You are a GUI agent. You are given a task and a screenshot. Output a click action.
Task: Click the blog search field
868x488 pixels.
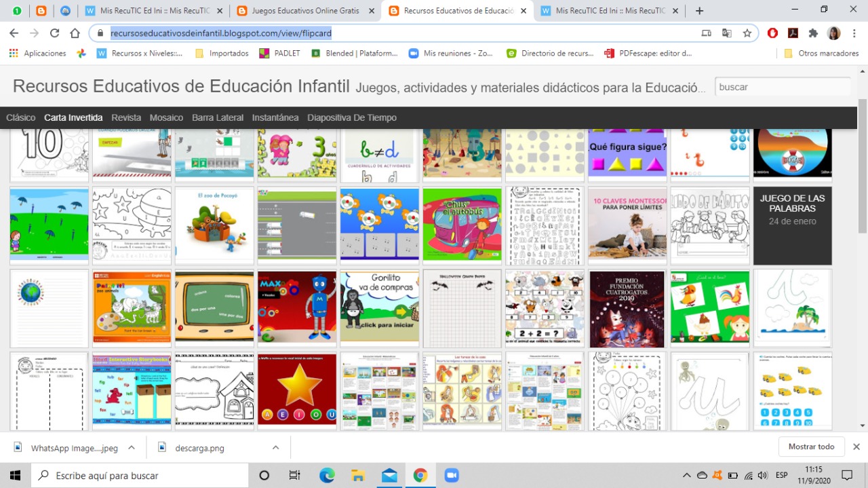(782, 87)
